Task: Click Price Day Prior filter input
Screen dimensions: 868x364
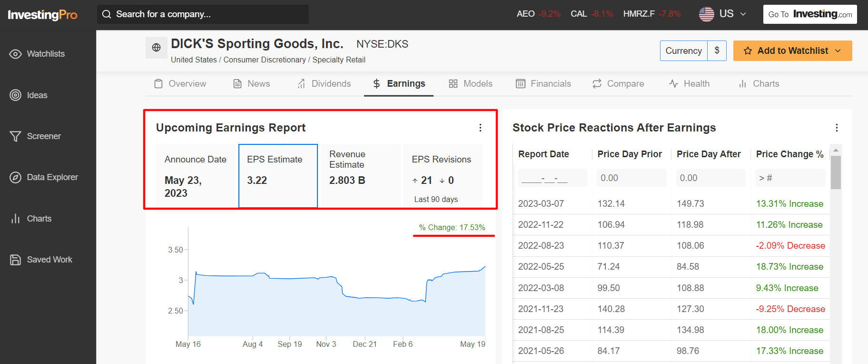Action: 631,178
